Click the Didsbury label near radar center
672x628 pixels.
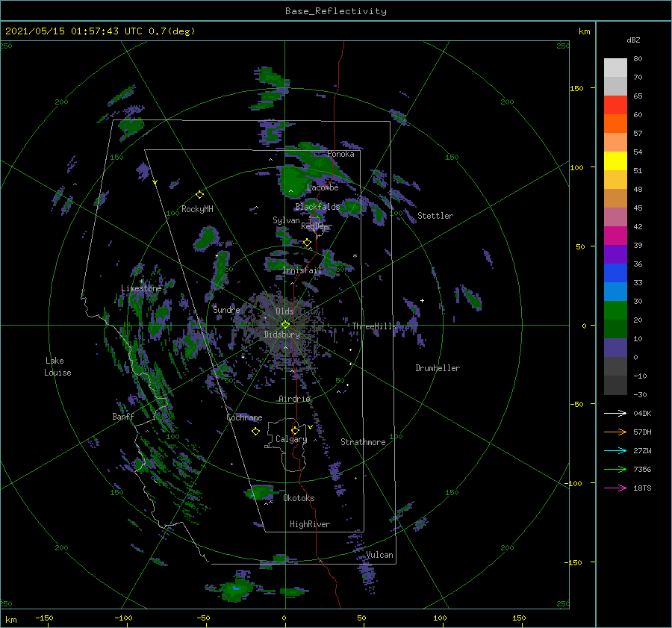tap(282, 335)
